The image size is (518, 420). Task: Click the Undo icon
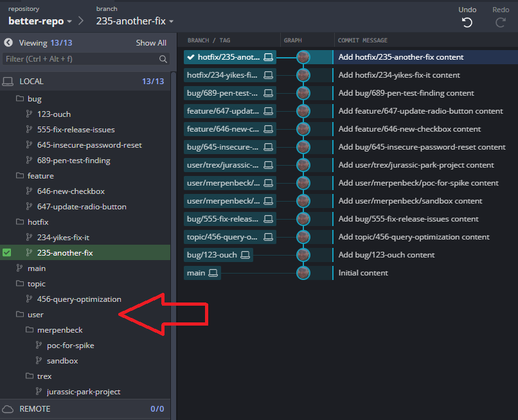467,21
